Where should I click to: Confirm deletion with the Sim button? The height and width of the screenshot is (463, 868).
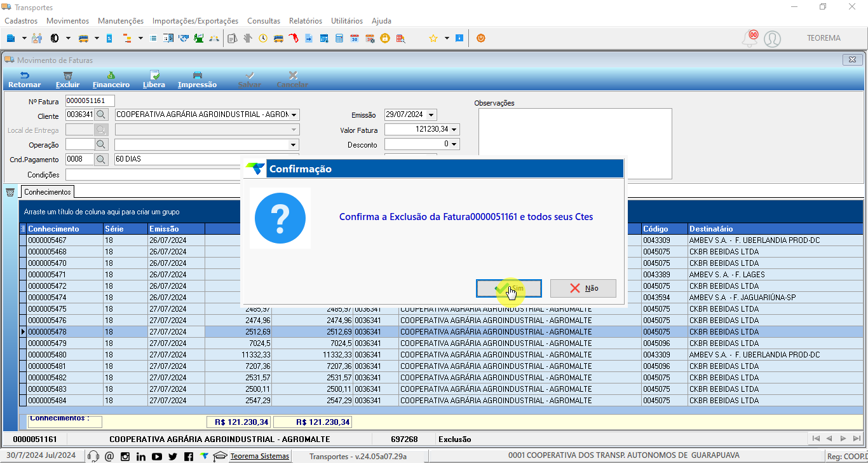509,288
